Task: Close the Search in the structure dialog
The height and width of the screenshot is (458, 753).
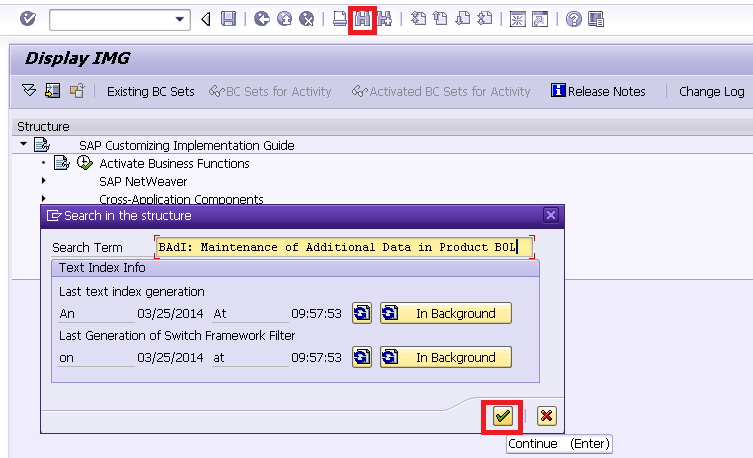Action: point(551,215)
